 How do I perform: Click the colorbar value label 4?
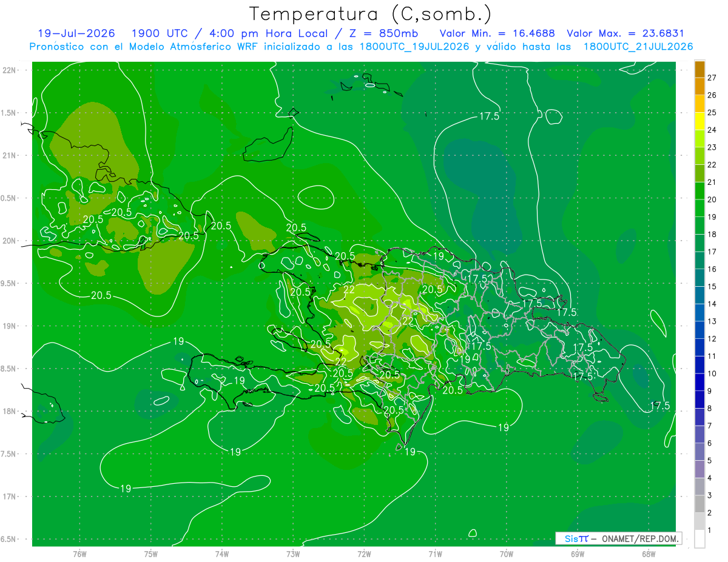pyautogui.click(x=710, y=478)
